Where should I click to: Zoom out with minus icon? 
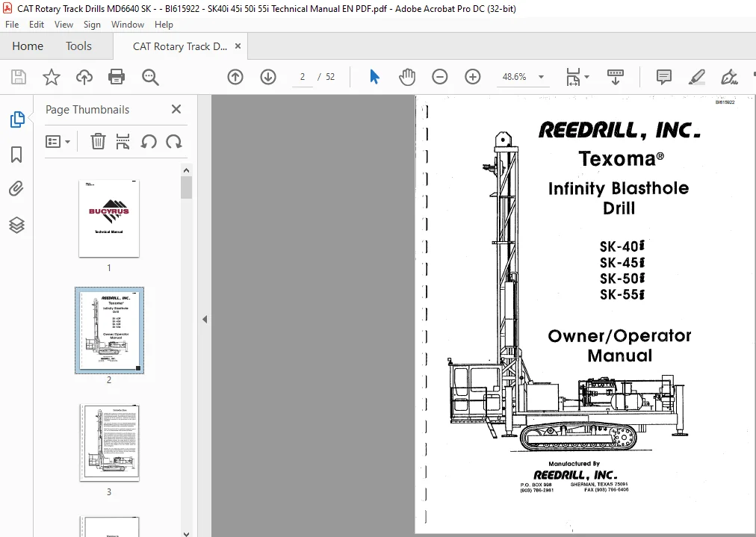click(440, 77)
